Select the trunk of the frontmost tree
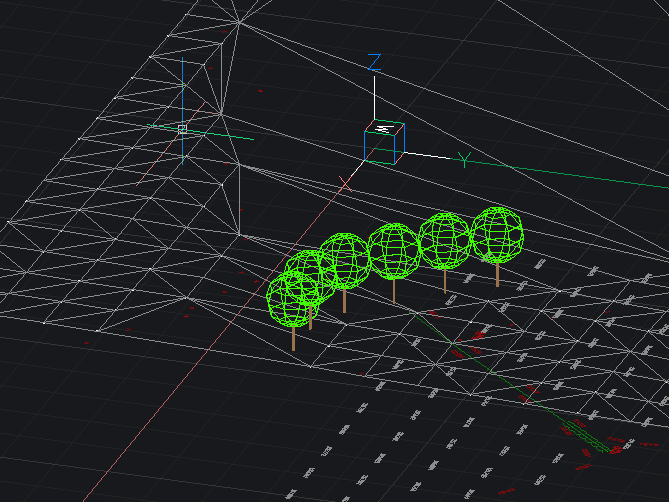Viewport: 669px width, 502px height. tap(294, 339)
